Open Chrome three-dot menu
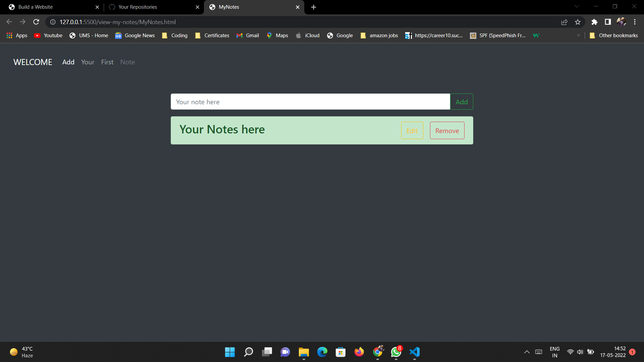 click(635, 22)
